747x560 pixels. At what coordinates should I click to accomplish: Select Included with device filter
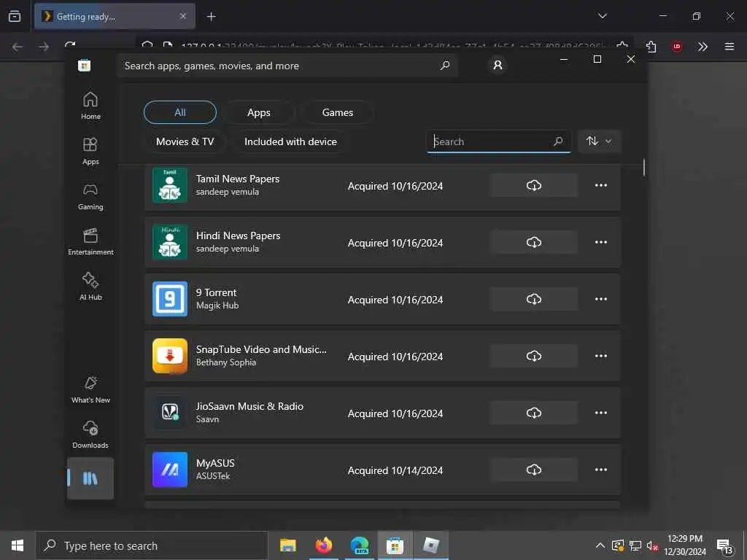(290, 141)
